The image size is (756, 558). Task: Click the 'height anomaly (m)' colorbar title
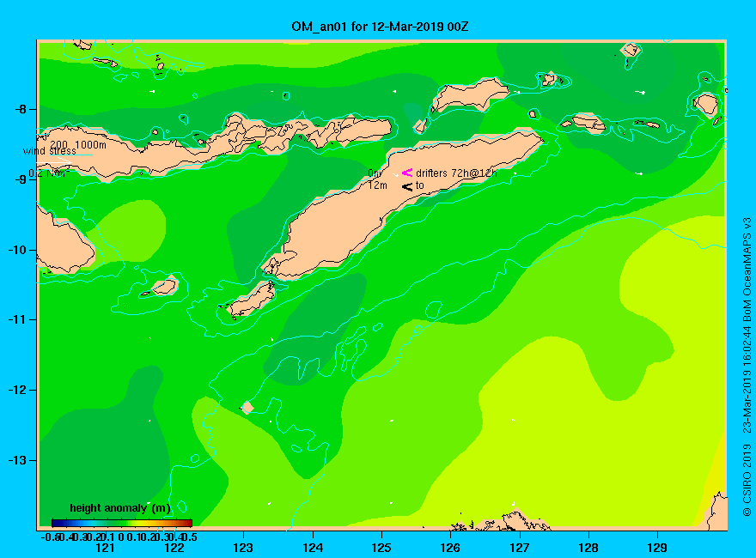coord(120,508)
